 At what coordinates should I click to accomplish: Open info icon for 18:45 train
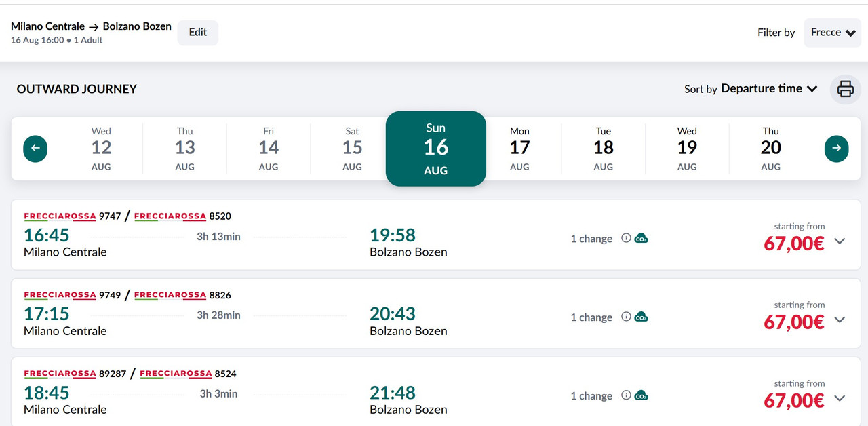tap(626, 395)
